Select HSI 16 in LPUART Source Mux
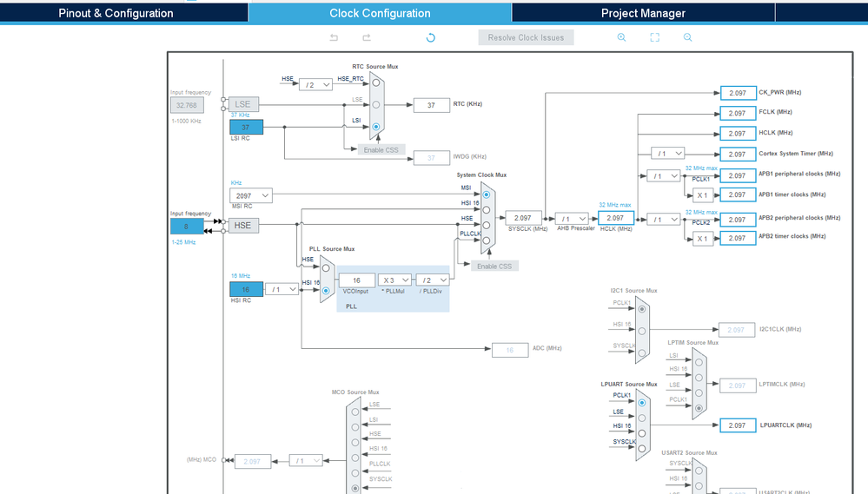Image resolution: width=868 pixels, height=494 pixels. point(641,433)
